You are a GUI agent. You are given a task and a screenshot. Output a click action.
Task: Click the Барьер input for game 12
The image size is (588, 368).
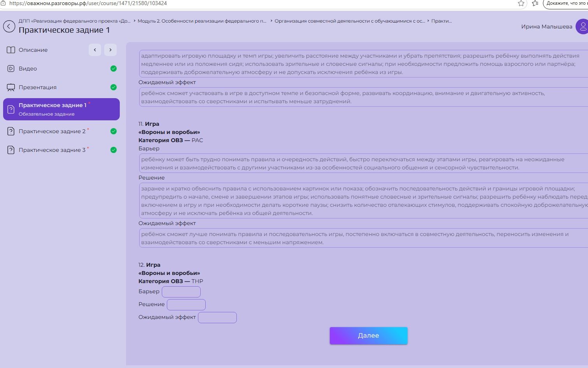tap(181, 292)
